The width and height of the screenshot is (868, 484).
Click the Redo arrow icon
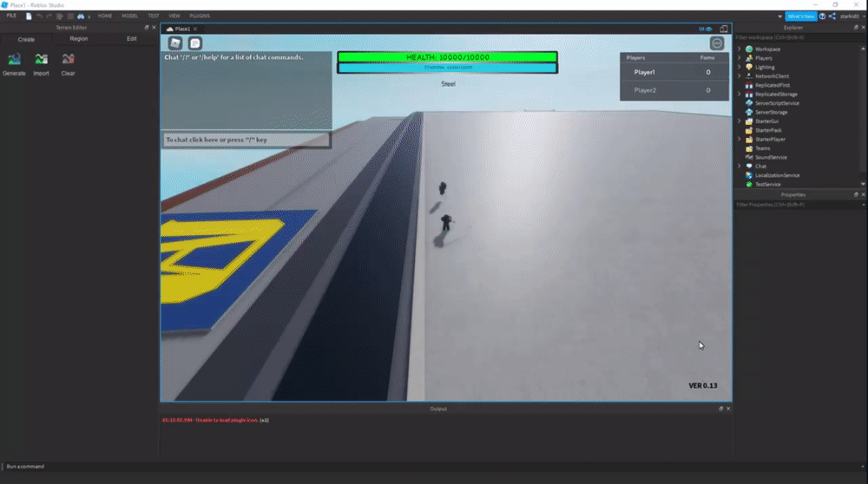(49, 16)
